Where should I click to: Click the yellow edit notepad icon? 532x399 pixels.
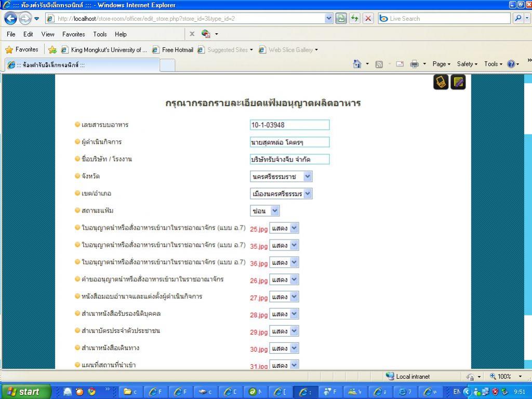click(458, 82)
